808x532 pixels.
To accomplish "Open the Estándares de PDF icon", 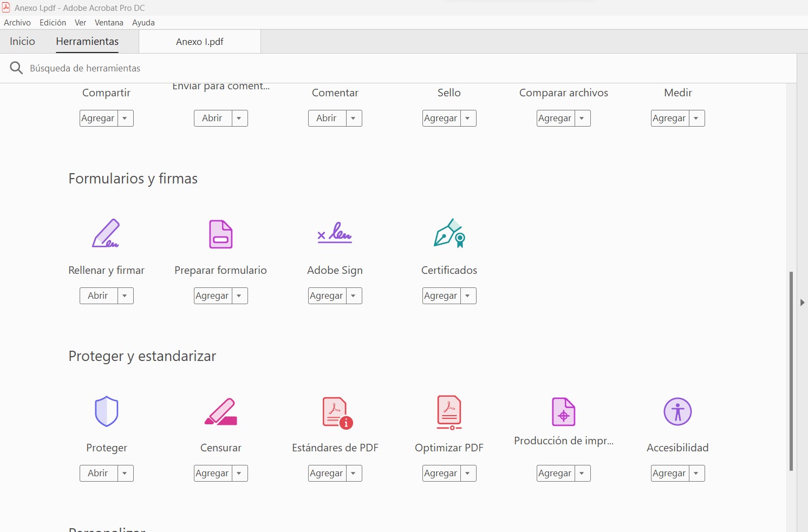I will (337, 412).
